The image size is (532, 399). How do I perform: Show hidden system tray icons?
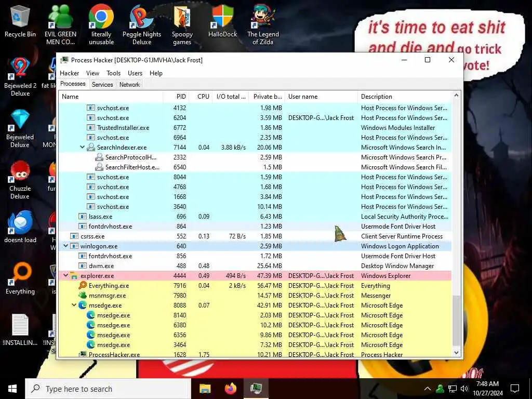tap(428, 389)
